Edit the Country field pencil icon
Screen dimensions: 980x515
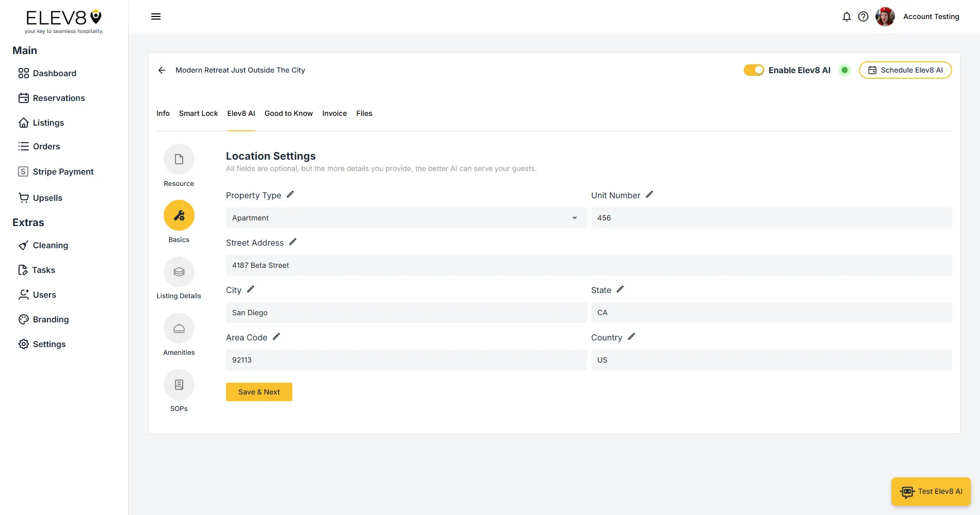[x=632, y=336]
